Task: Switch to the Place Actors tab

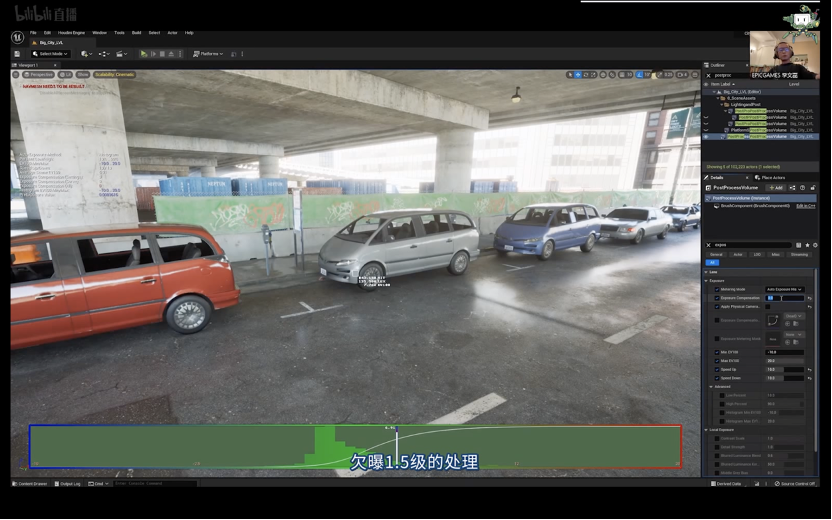Action: (771, 178)
